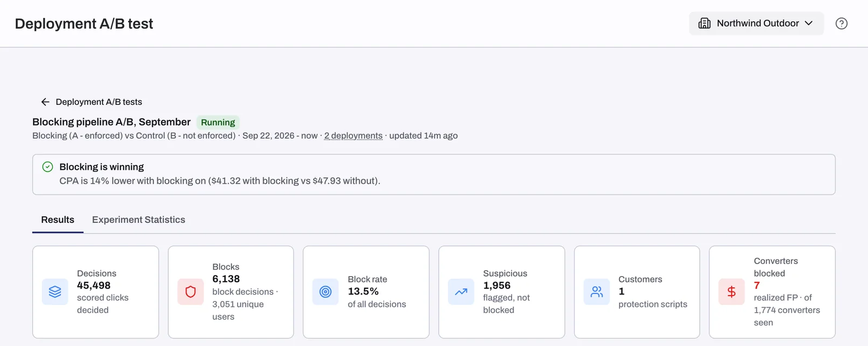Click the red 7 converters blocked value
Viewport: 868px width, 346px height.
click(757, 286)
